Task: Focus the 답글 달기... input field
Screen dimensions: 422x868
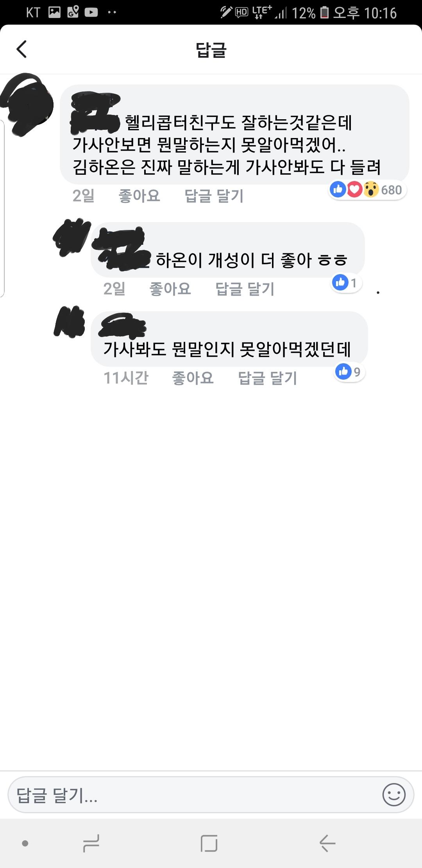Action: click(211, 795)
